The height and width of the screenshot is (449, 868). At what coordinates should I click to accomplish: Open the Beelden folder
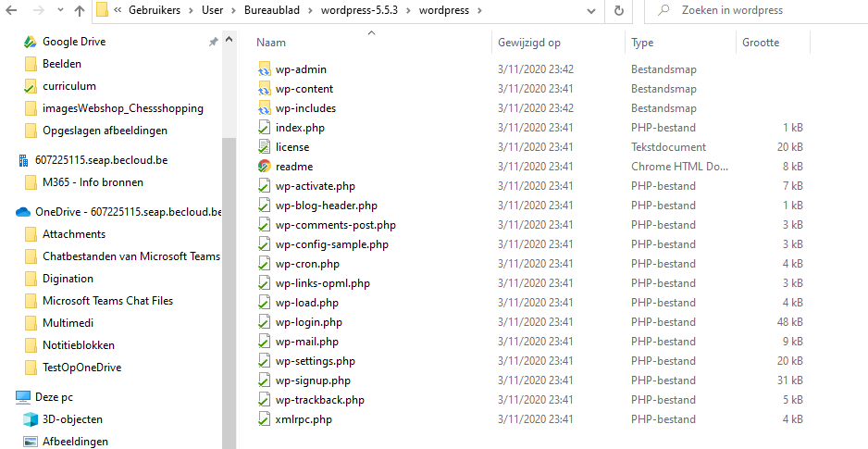(62, 64)
